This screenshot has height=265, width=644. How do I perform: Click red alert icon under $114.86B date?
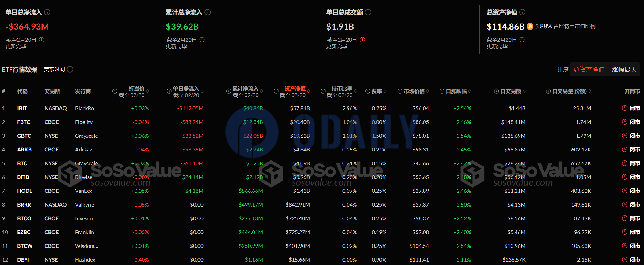(x=522, y=40)
